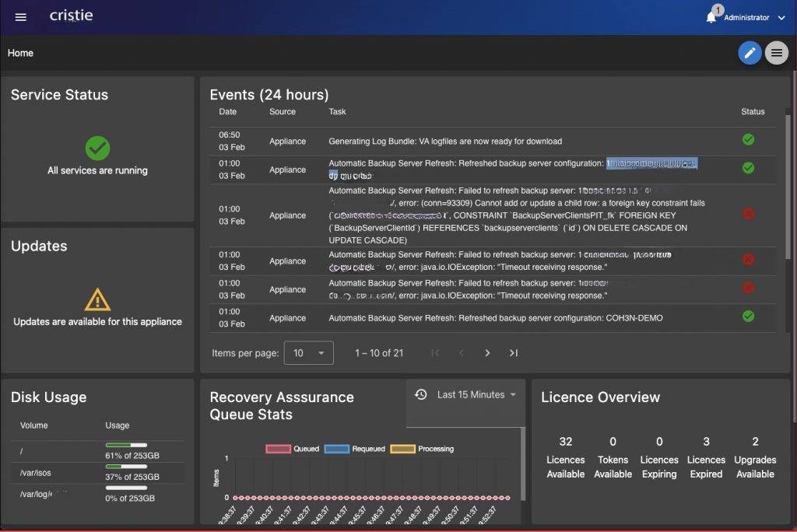The width and height of the screenshot is (797, 532).
Task: Click red error status icon for foreign key failure
Action: coord(748,214)
